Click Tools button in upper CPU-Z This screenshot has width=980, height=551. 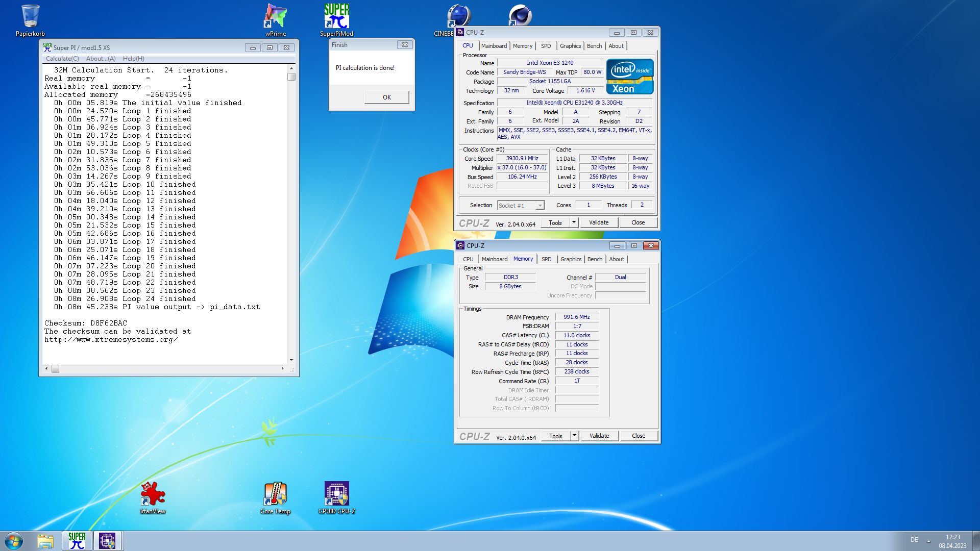(555, 223)
